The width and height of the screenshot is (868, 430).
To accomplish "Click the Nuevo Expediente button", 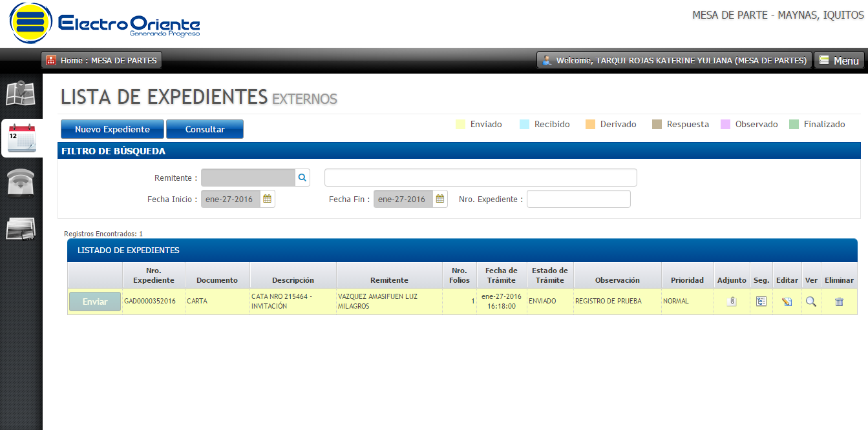I will click(112, 129).
